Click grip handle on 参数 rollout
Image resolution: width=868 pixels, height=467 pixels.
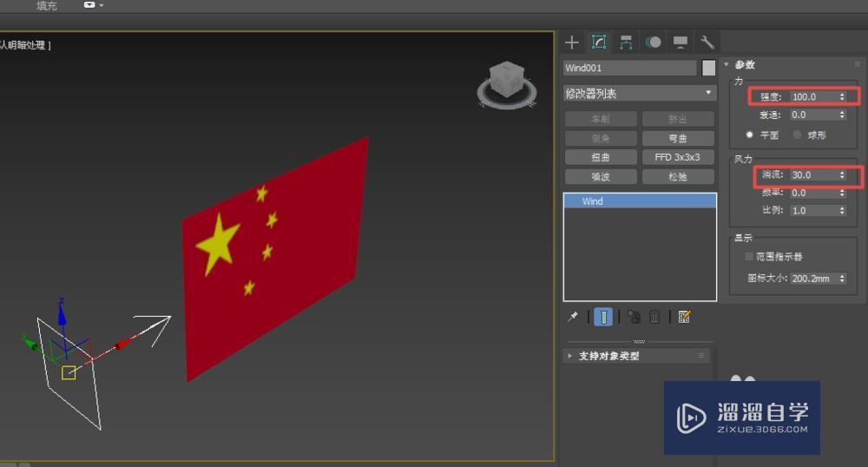(x=858, y=65)
